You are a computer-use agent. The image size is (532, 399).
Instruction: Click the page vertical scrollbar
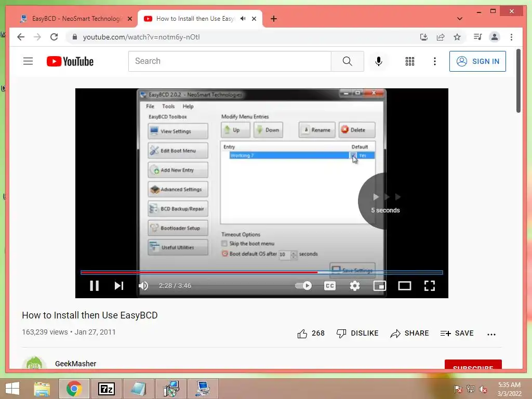coord(518,82)
